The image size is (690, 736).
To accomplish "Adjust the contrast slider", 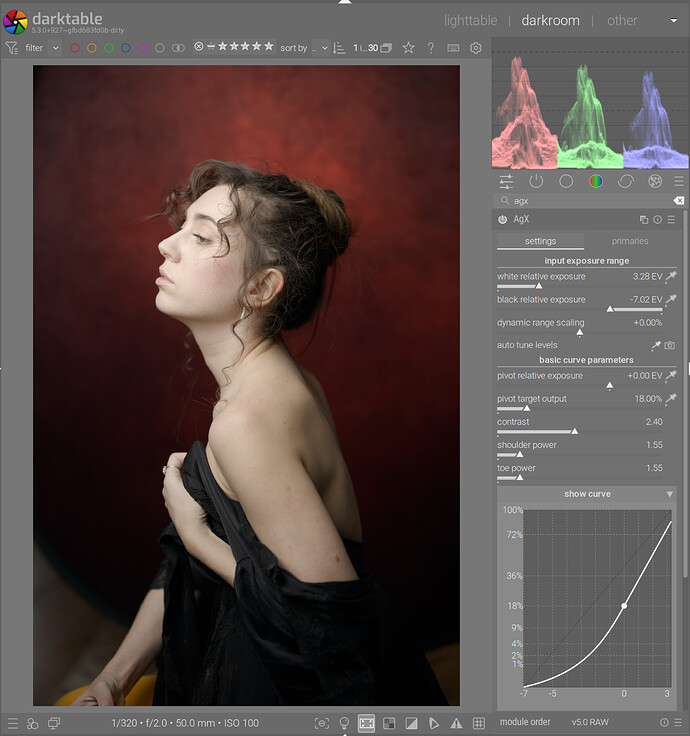I will pyautogui.click(x=574, y=431).
